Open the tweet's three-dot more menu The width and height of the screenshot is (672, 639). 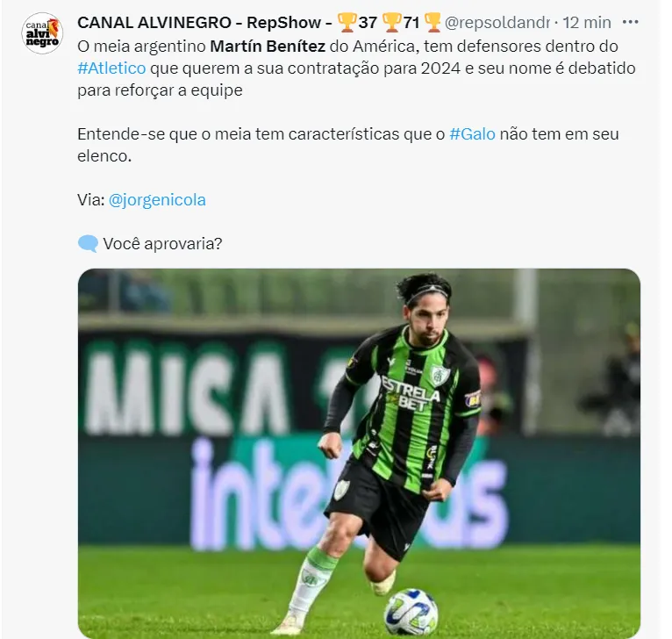(630, 22)
